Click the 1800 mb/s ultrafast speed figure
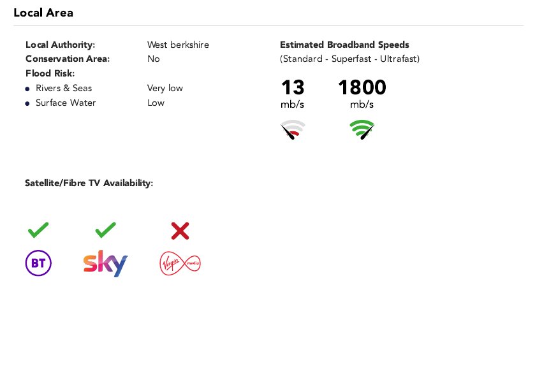This screenshot has width=535, height=392. click(x=362, y=93)
